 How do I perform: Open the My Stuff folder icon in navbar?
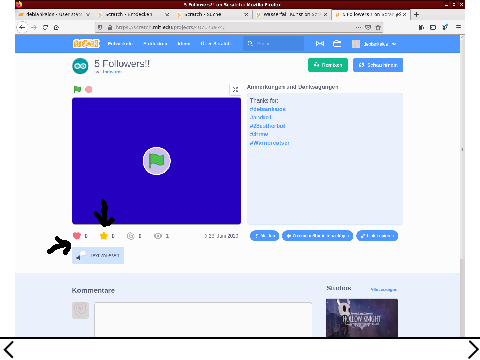click(337, 44)
